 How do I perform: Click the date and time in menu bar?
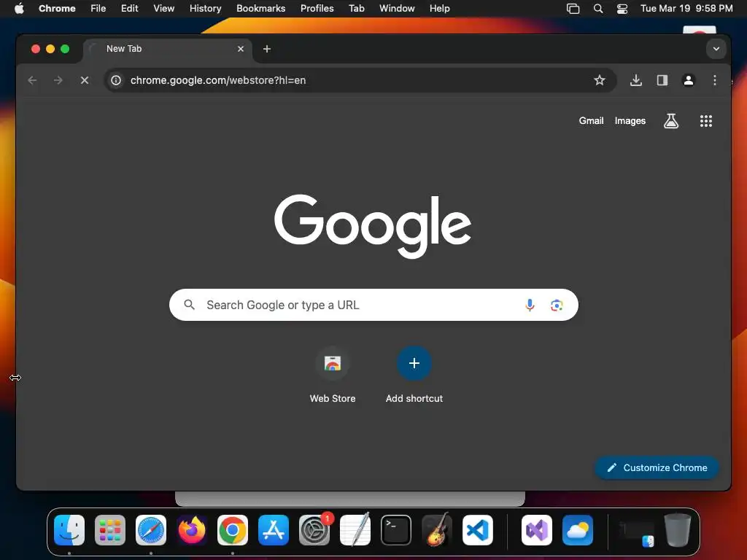686,9
